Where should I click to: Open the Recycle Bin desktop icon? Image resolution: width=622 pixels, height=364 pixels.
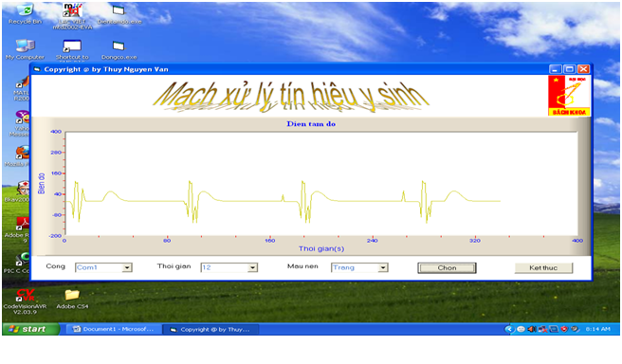pos(25,14)
